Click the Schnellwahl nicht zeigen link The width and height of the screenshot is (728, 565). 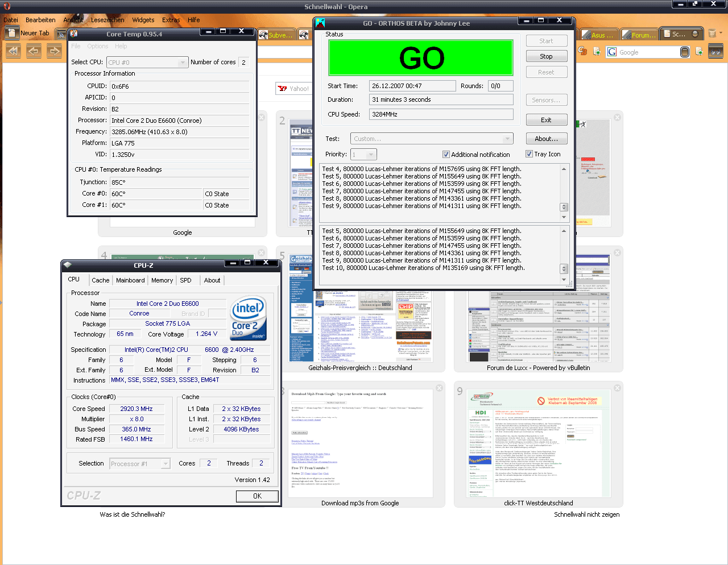(587, 514)
